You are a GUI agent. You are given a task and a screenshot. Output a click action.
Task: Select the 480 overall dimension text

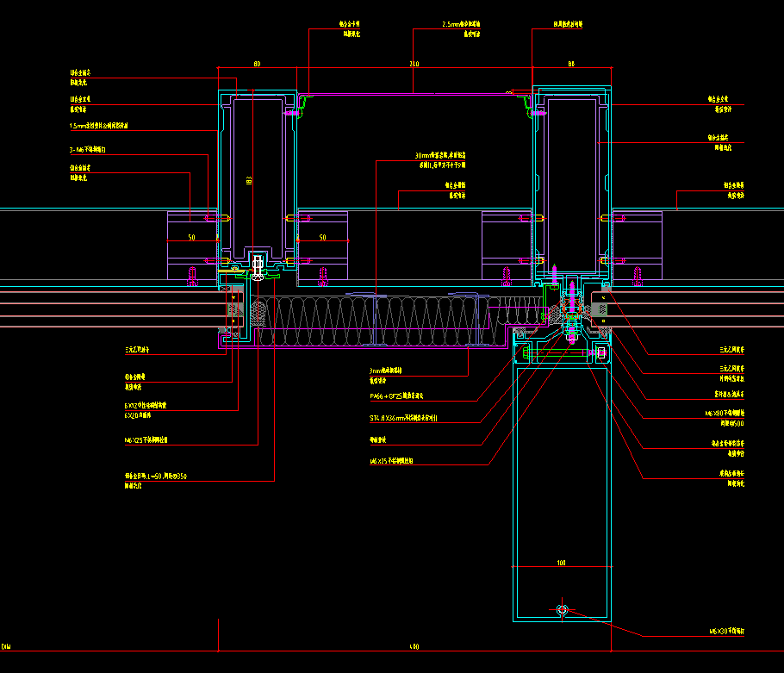pyautogui.click(x=414, y=645)
